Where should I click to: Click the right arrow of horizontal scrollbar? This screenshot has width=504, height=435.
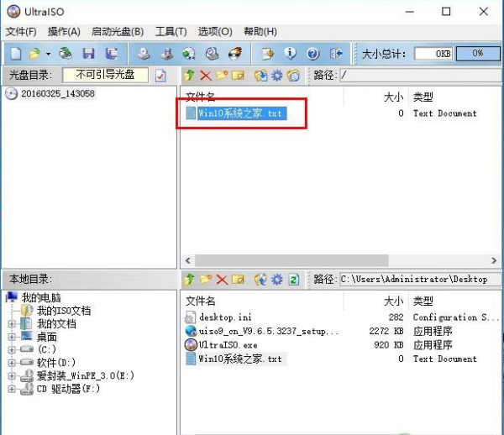click(x=494, y=260)
